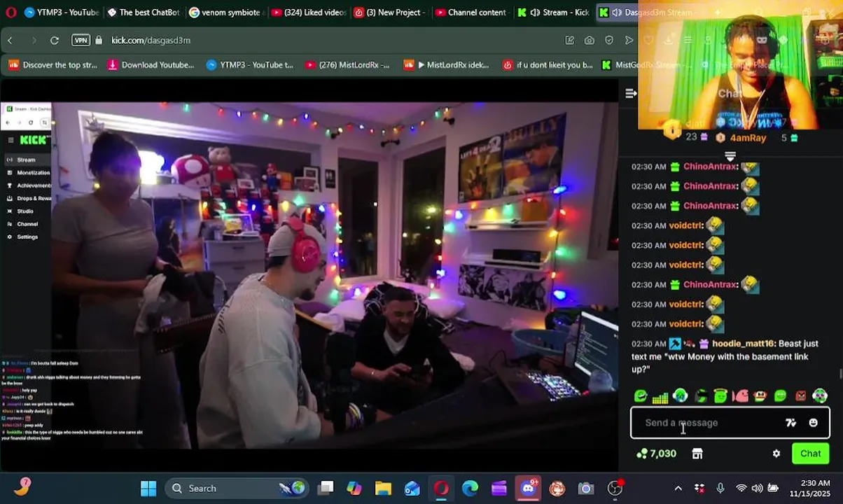The width and height of the screenshot is (843, 504).
Task: Select Channel in embedded dashboard sidebar
Action: (x=22, y=224)
